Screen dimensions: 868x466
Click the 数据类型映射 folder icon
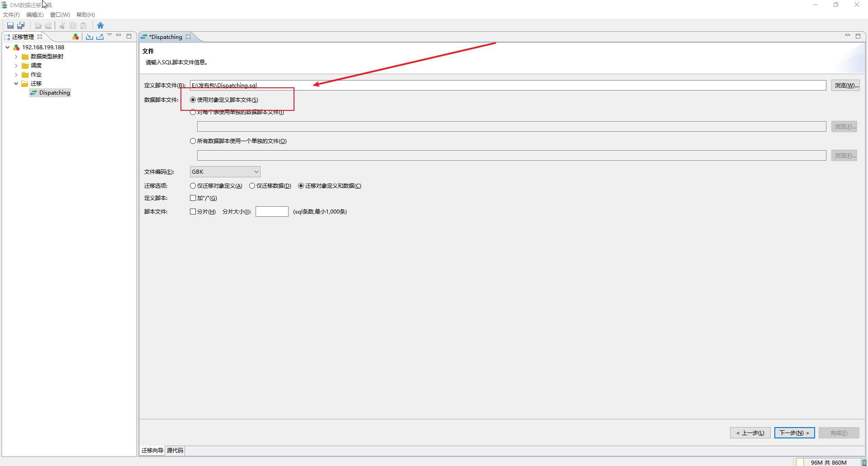point(25,57)
